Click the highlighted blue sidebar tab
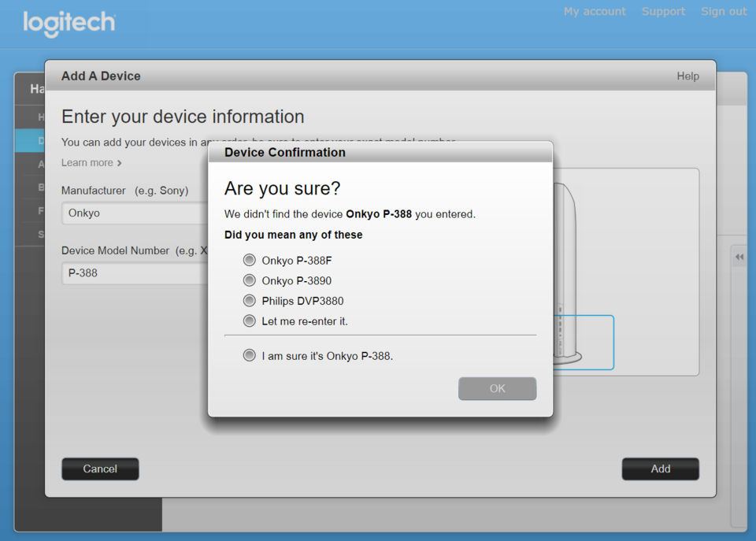The height and width of the screenshot is (541, 756). click(x=30, y=140)
